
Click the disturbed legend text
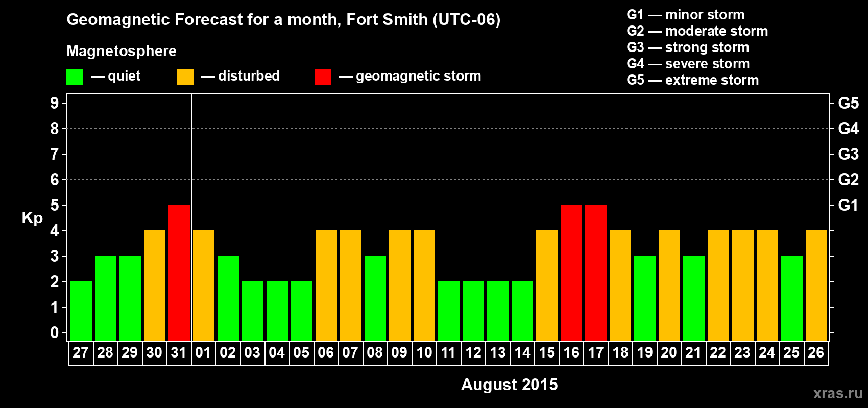click(x=249, y=76)
